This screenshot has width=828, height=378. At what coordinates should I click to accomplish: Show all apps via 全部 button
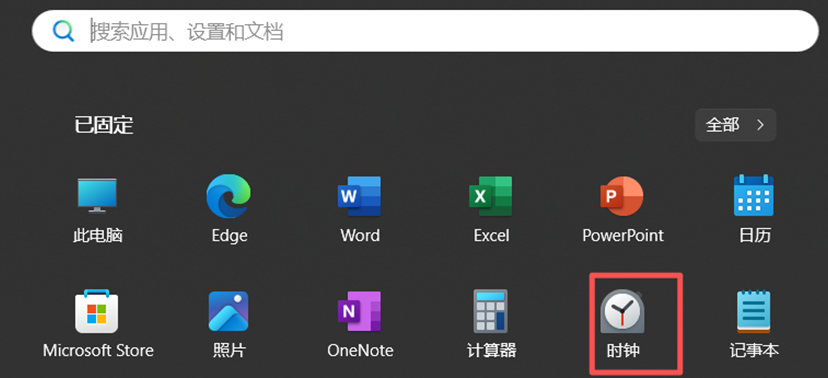[735, 125]
